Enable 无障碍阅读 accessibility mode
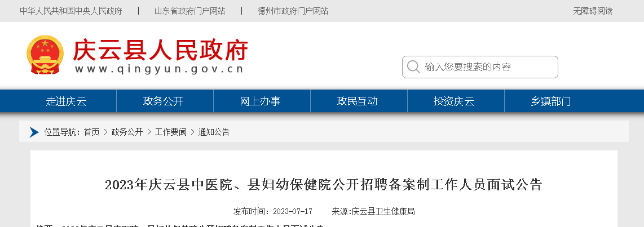644x227 pixels. (x=593, y=11)
